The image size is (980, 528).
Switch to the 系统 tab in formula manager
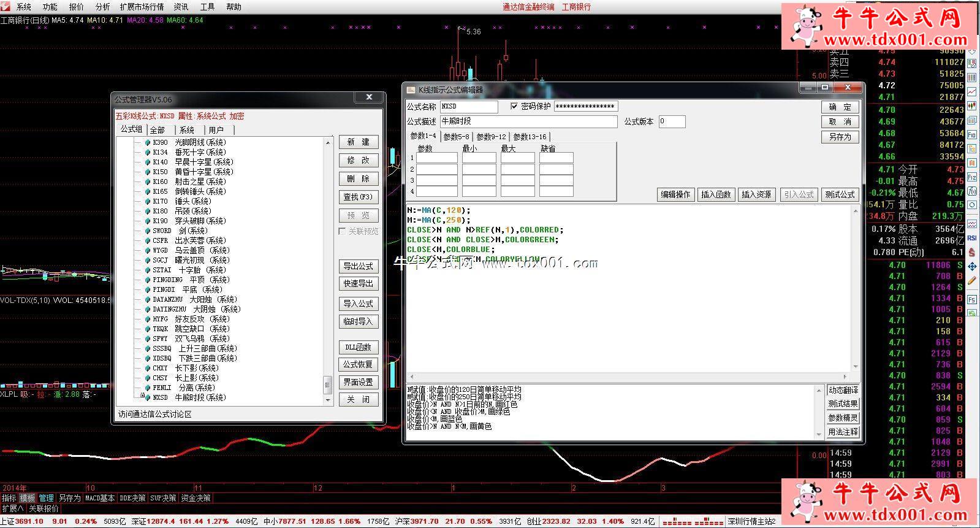187,130
